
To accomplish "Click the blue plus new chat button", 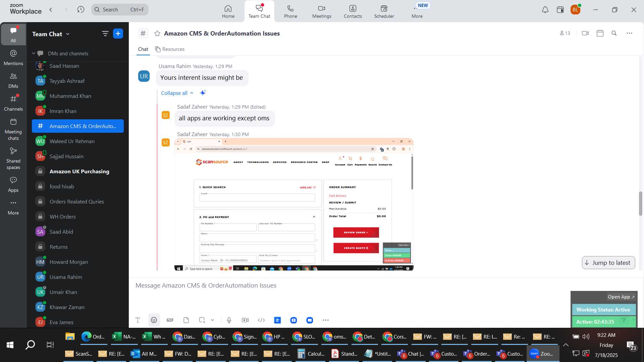I will tap(118, 34).
